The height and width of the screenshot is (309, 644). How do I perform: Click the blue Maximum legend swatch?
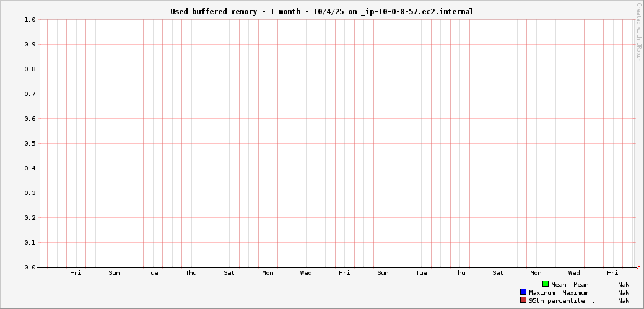tap(523, 292)
